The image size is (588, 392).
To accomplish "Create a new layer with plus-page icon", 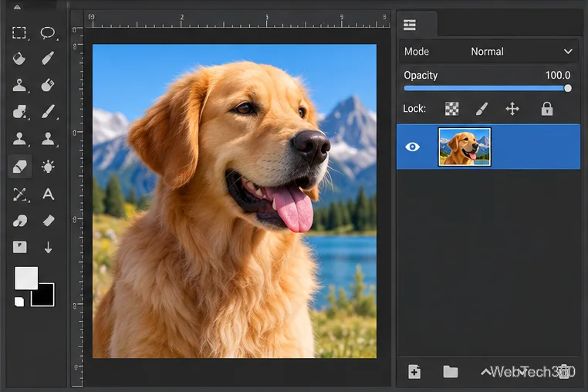I will [x=414, y=371].
